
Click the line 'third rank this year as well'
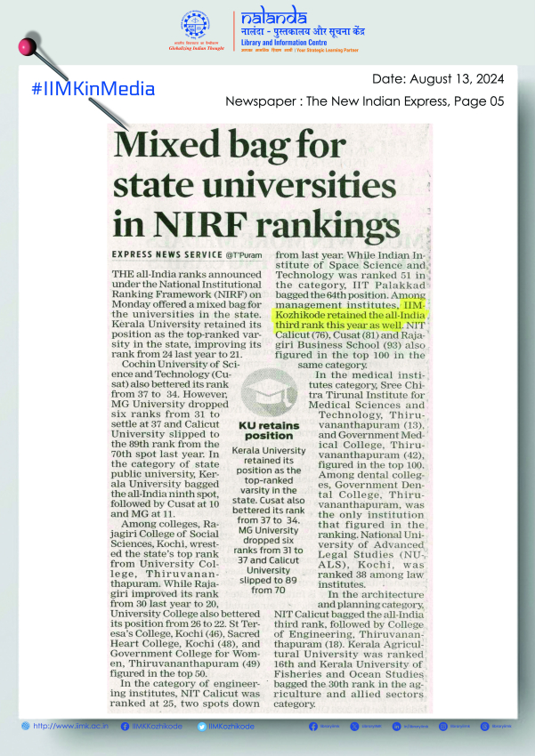pos(338,325)
